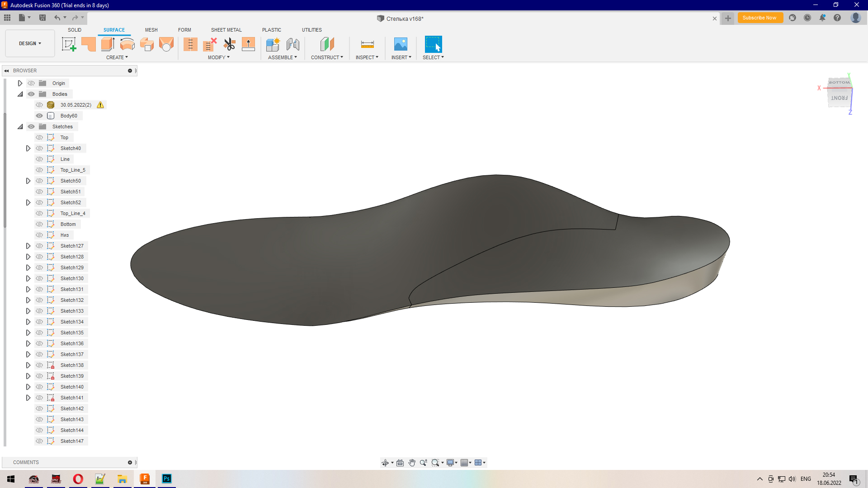Screen dimensions: 868x488
Task: Switch to the MESH tab
Action: 151,30
